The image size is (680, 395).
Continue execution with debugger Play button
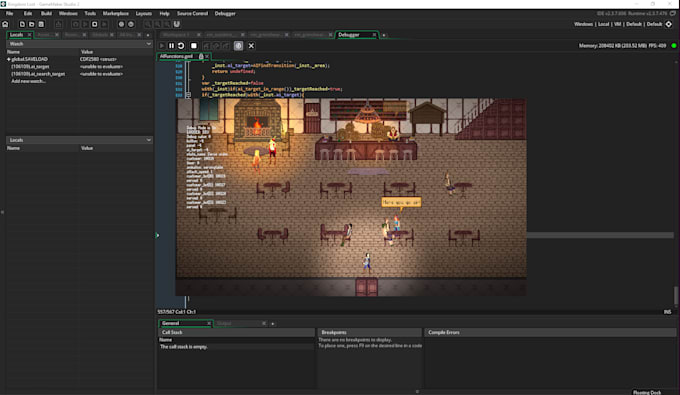pyautogui.click(x=162, y=46)
